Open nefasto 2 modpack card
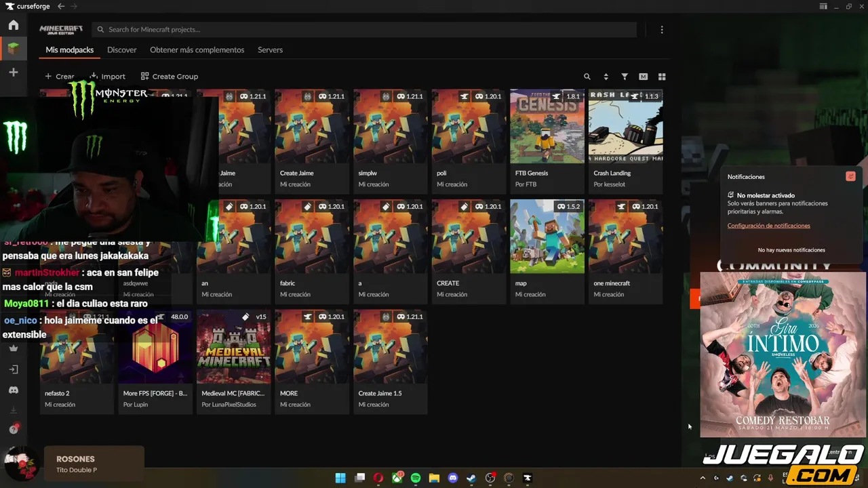868x488 pixels. tap(77, 361)
